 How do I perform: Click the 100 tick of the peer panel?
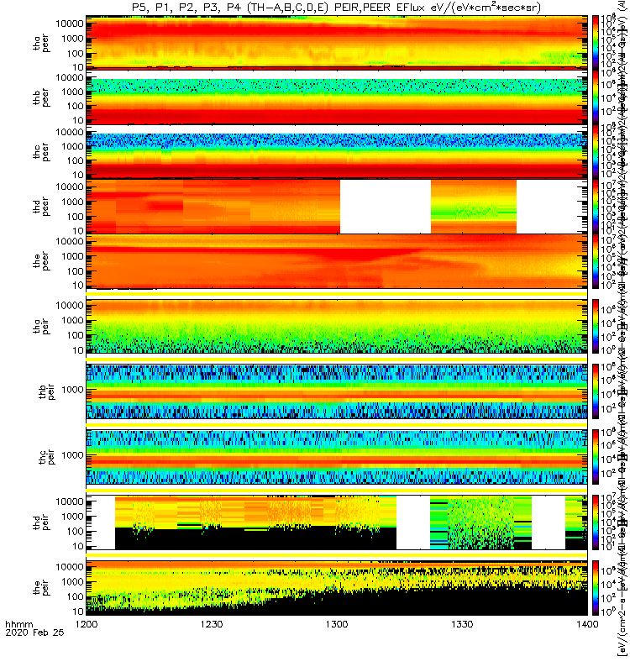click(x=75, y=270)
